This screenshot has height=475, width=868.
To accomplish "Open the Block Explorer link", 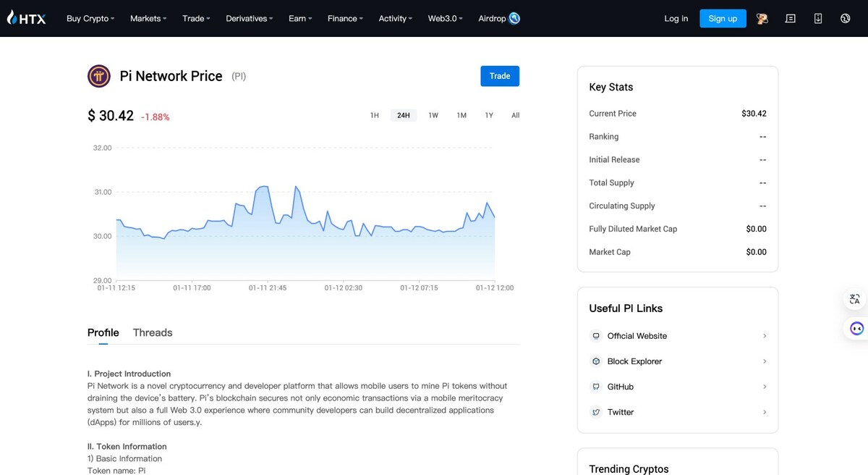I will 634,361.
